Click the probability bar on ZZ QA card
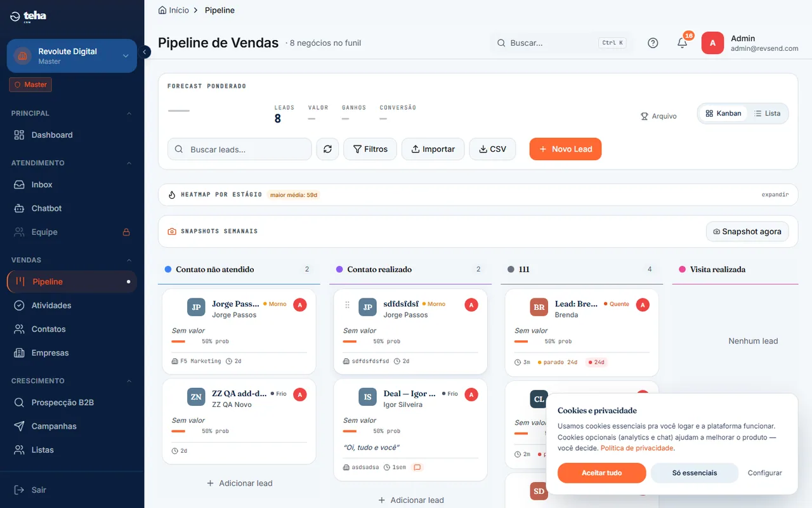 tap(178, 431)
